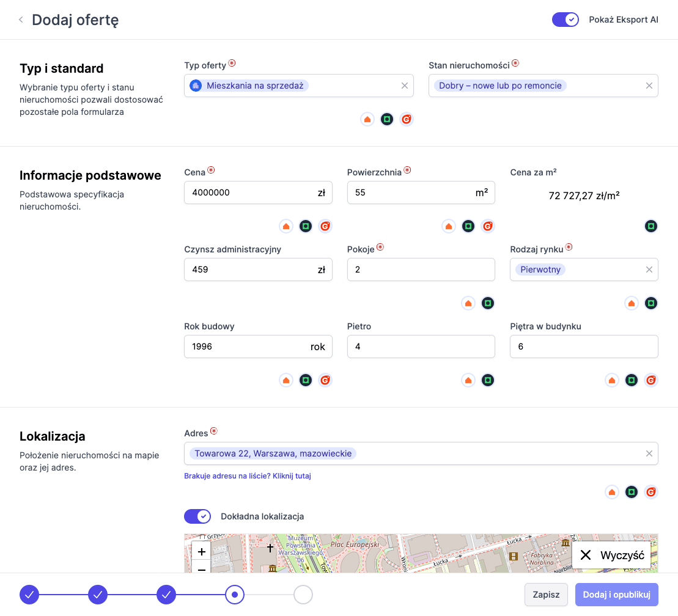The height and width of the screenshot is (616, 678).
Task: Turn off the Dokładna lokalizacja switch
Action: (x=197, y=516)
